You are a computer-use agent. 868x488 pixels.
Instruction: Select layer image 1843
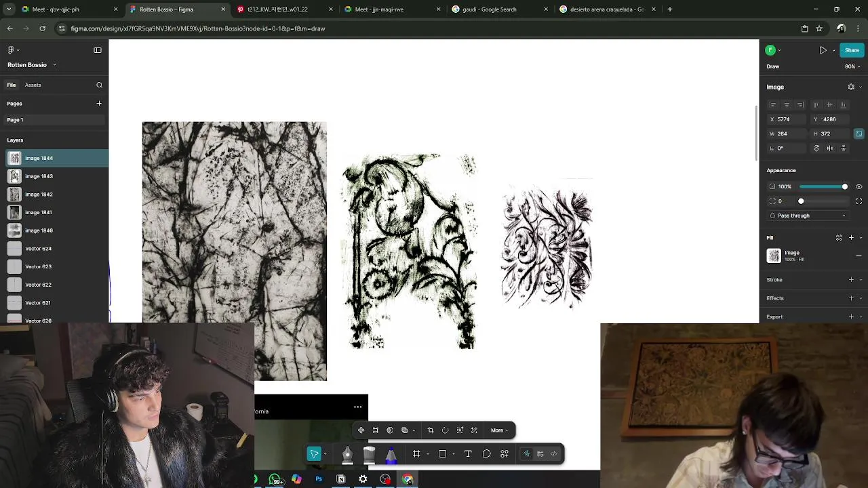[54, 176]
